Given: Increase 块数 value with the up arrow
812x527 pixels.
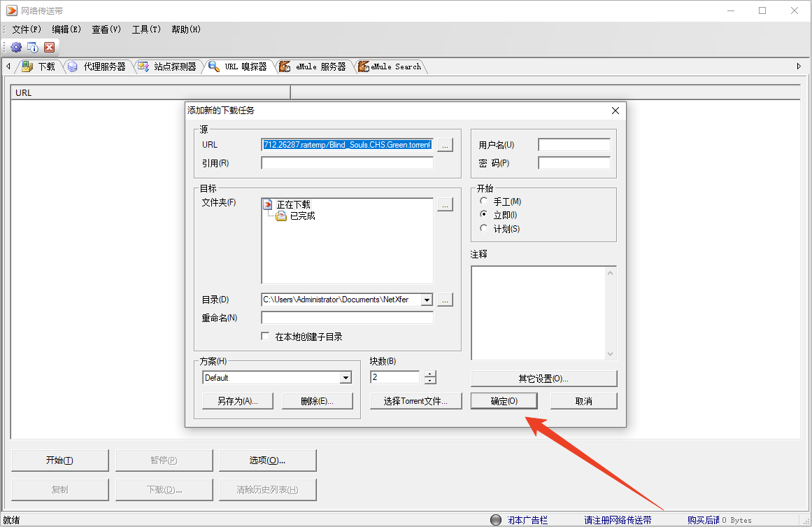Looking at the screenshot, I should coord(430,374).
